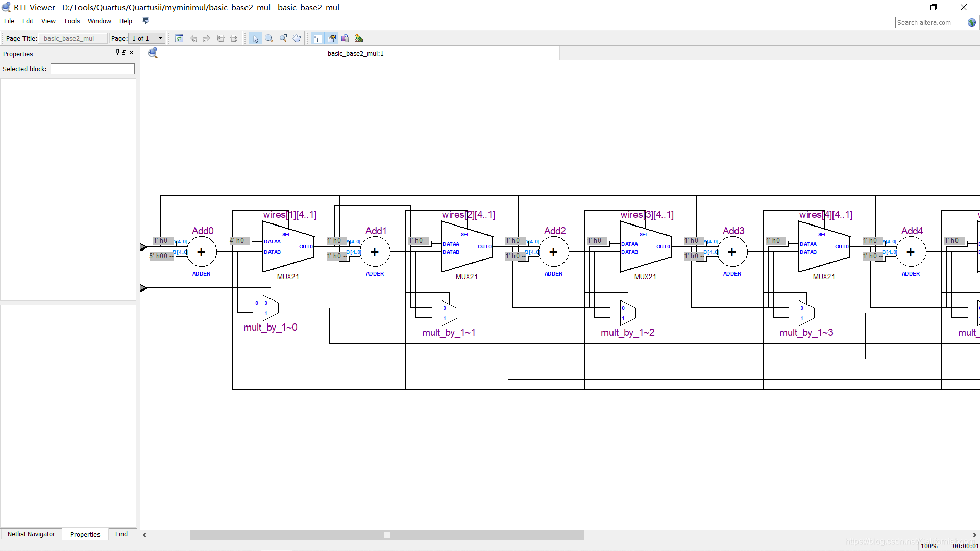Click the Search altera.com field
The height and width of the screenshot is (551, 980).
pyautogui.click(x=929, y=22)
